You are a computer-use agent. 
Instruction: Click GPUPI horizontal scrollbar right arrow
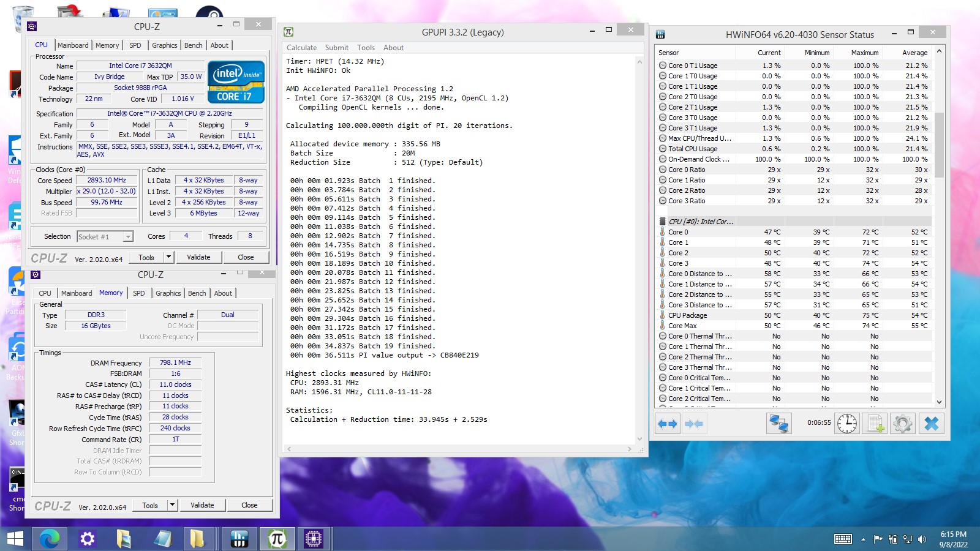(629, 449)
